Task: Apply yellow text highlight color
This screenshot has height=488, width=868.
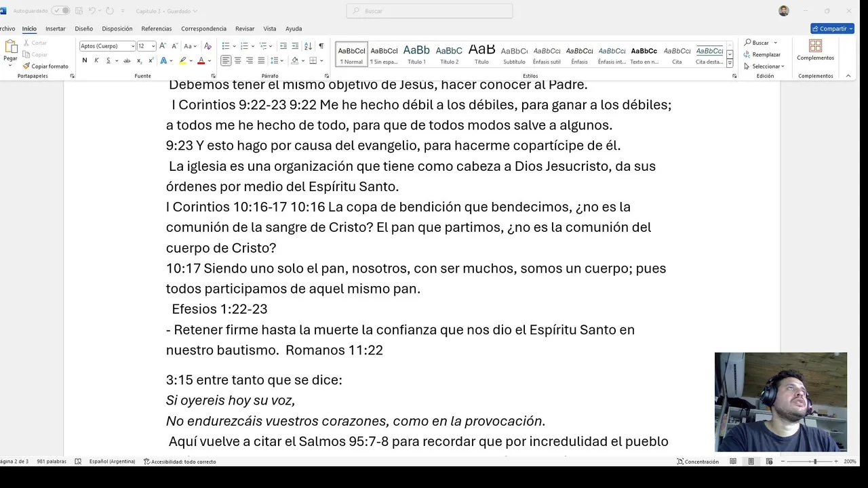Action: (182, 60)
